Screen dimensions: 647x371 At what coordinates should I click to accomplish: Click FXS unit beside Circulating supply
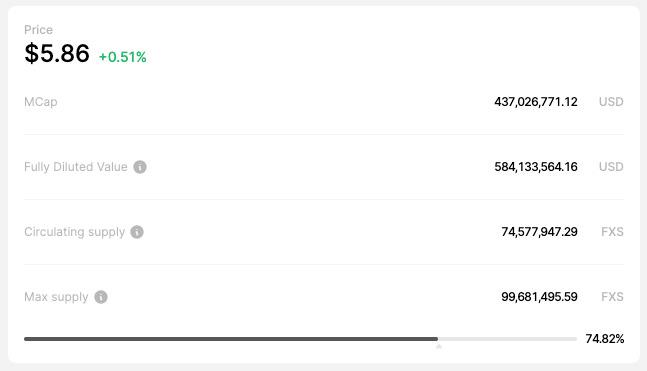pos(612,232)
